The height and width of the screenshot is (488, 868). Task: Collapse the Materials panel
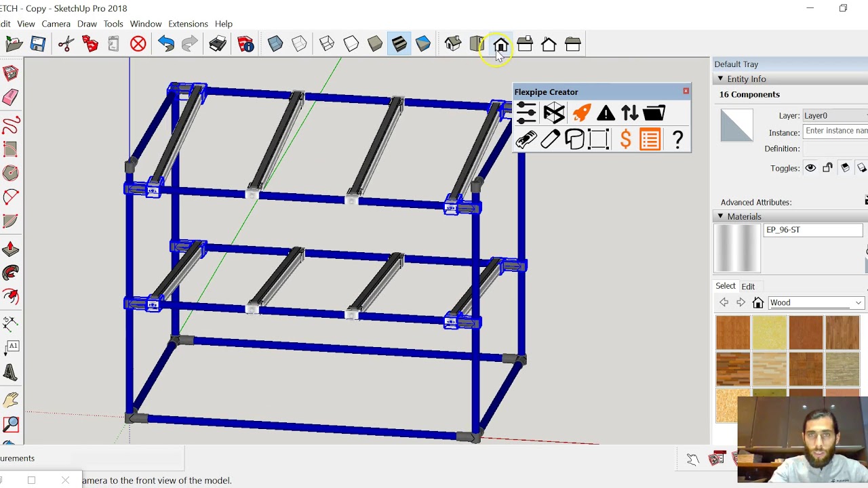720,216
